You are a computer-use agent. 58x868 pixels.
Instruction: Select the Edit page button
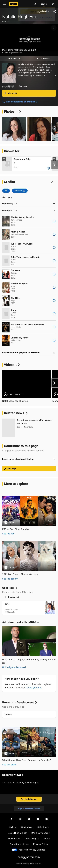[29, 468]
